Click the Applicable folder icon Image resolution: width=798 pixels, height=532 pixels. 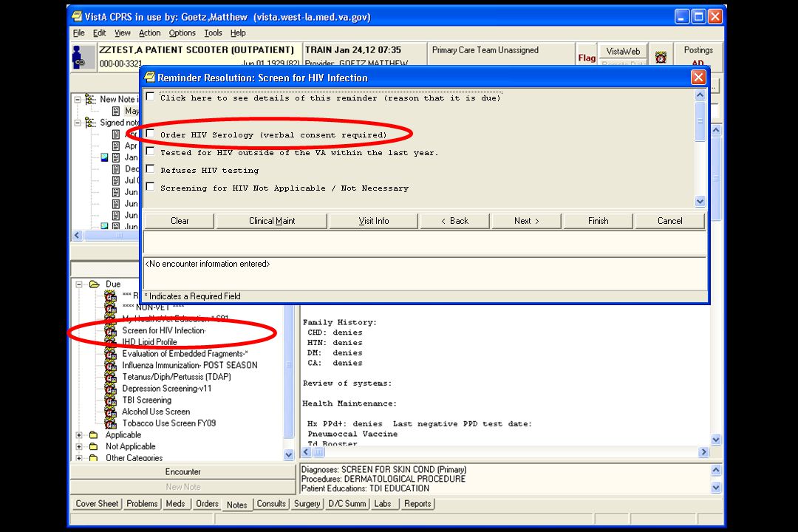[93, 434]
